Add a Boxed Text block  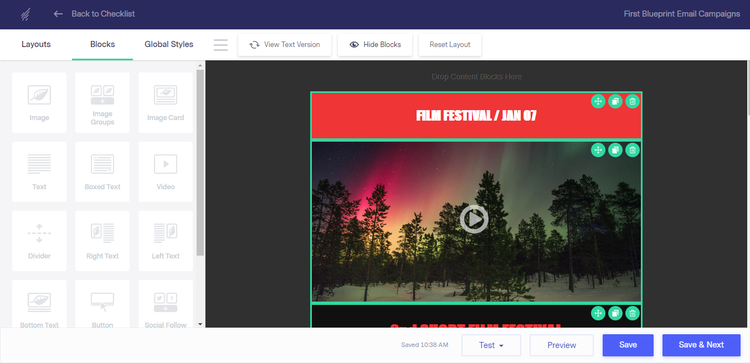(x=102, y=172)
